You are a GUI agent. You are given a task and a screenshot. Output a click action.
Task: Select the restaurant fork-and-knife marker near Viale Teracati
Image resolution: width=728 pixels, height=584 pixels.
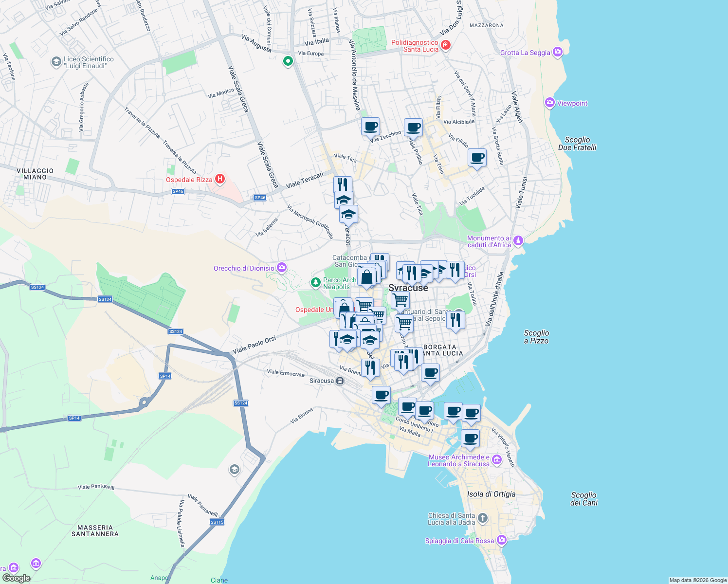point(342,184)
